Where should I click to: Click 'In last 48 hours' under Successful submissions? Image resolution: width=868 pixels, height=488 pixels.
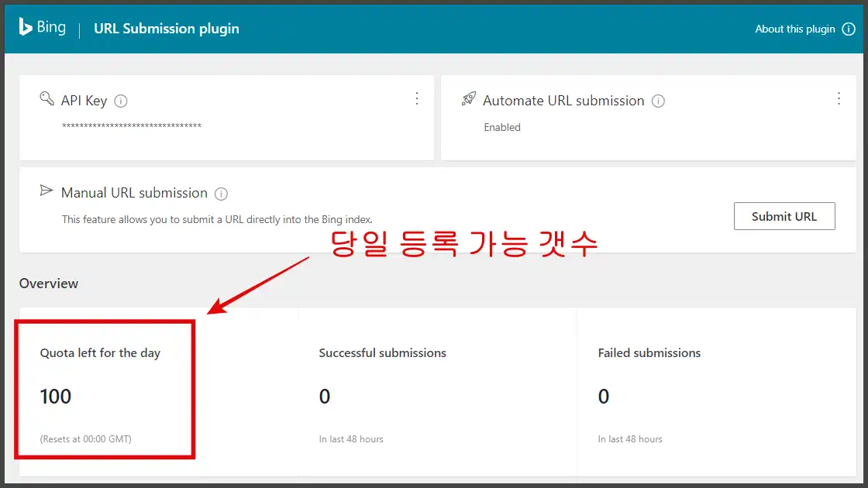[x=351, y=438]
